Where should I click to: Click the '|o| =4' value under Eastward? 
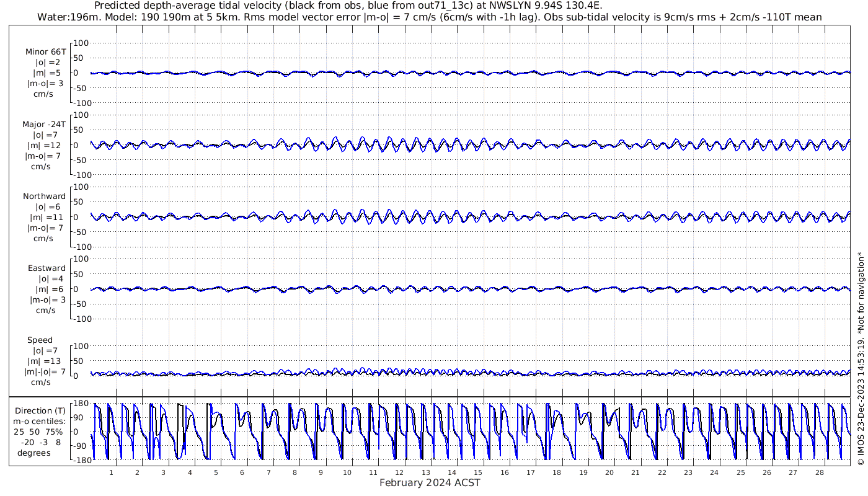(x=50, y=279)
